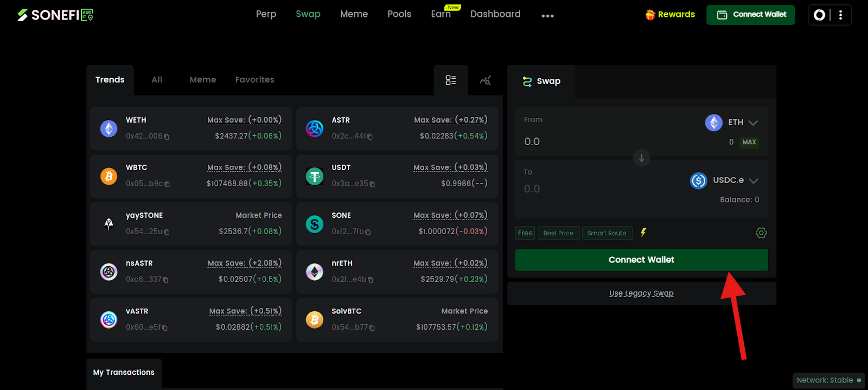The width and height of the screenshot is (868, 390).
Task: Click the network circle icon
Action: pos(819,15)
